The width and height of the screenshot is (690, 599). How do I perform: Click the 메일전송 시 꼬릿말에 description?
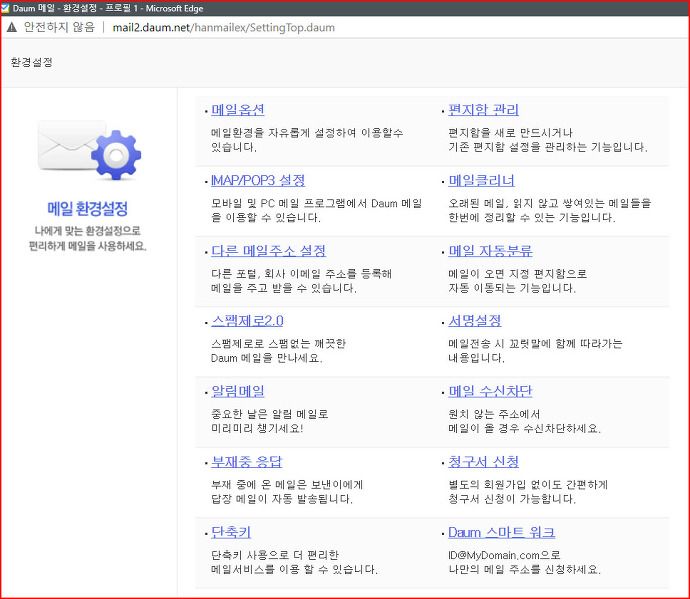(535, 350)
